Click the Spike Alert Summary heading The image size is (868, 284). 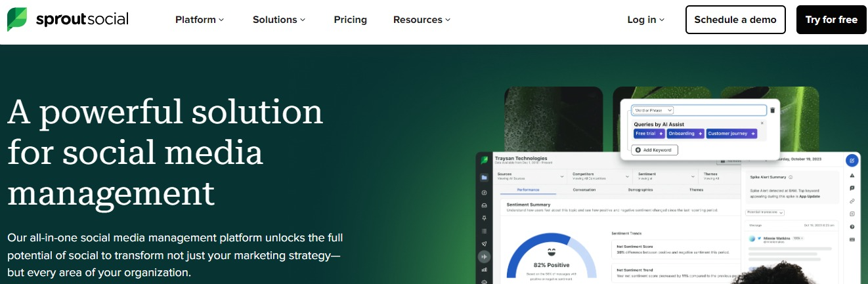coord(768,177)
